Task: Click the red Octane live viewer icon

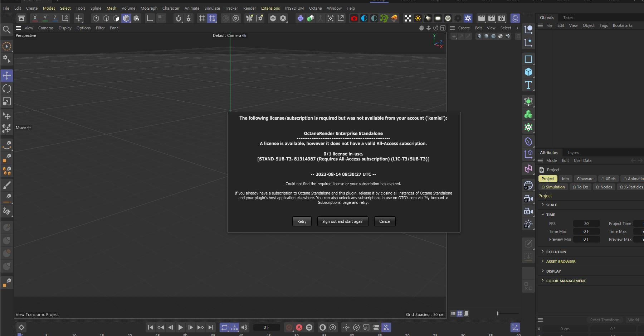Action: coord(354,18)
